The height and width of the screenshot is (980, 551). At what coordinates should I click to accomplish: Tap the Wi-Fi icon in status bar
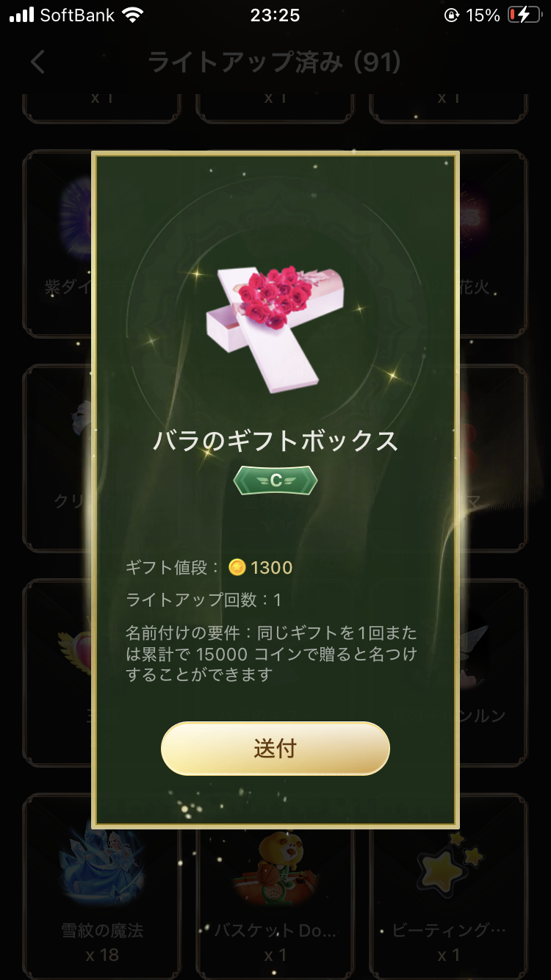tap(133, 15)
